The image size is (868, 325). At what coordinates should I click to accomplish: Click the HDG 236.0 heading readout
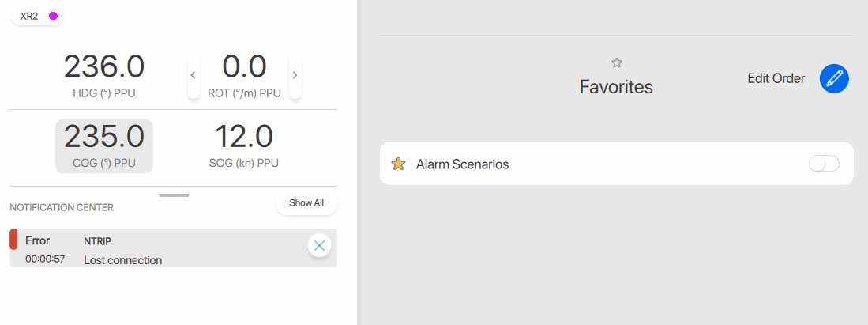coord(104,75)
